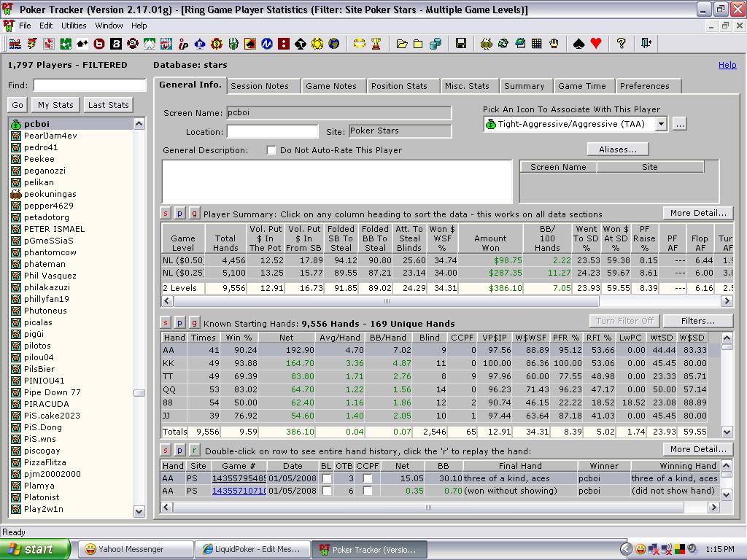Open the Utilities menu
This screenshot has width=747, height=560.
pos(74,26)
